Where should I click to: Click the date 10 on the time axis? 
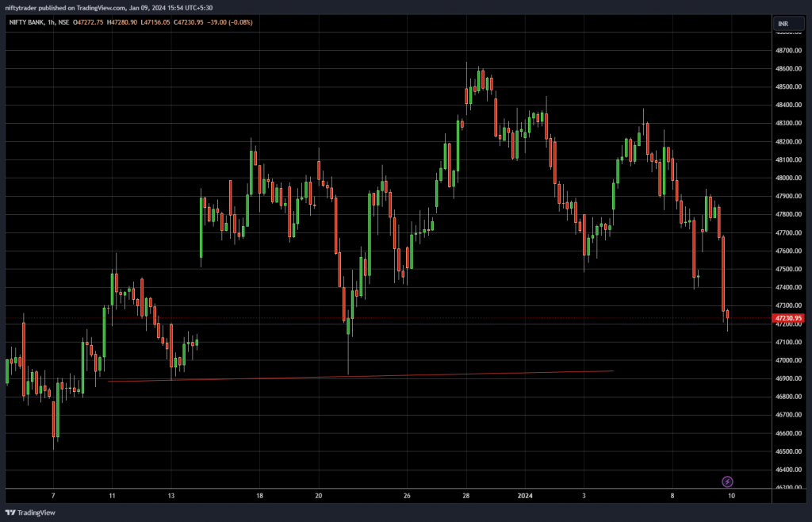click(x=731, y=496)
